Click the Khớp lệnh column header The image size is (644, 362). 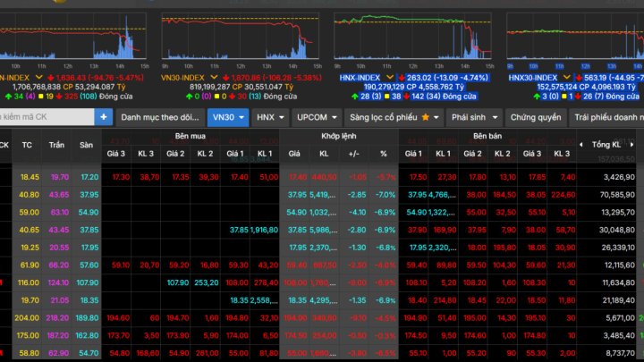point(339,137)
